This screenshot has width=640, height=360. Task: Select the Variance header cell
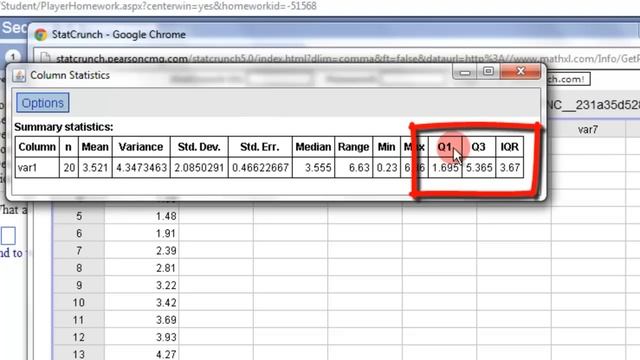(141, 147)
